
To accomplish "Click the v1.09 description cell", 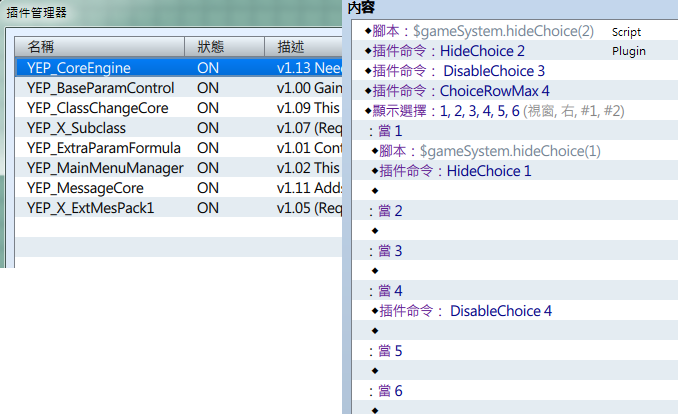I will pyautogui.click(x=309, y=108).
